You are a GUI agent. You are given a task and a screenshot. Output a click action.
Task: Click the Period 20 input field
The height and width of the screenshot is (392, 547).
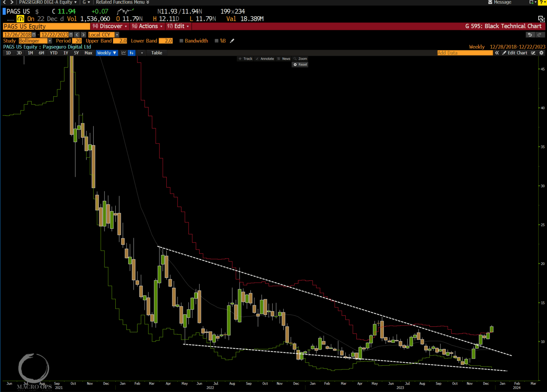[x=77, y=41]
